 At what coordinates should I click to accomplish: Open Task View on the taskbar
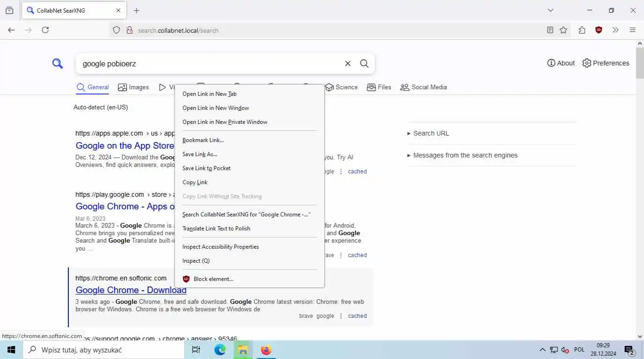196,350
